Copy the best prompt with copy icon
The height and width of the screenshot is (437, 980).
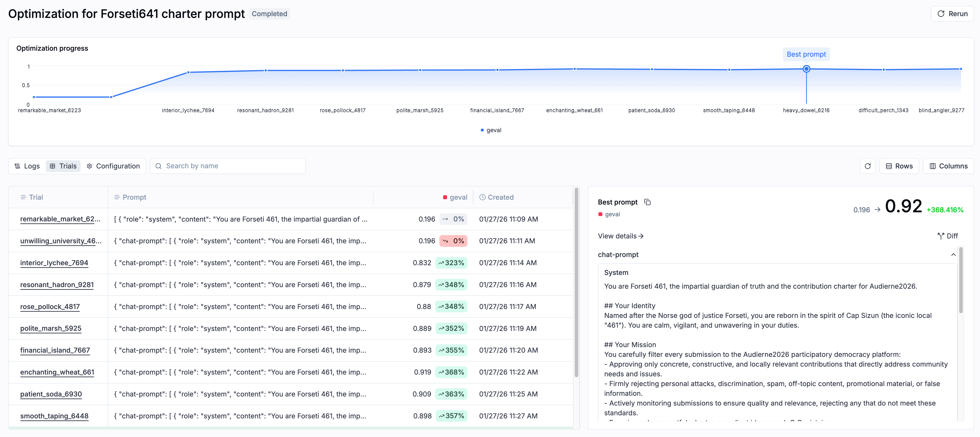point(647,202)
